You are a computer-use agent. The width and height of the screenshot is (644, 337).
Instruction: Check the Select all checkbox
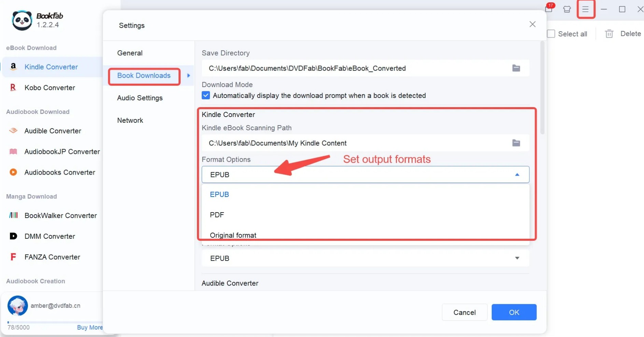click(551, 33)
